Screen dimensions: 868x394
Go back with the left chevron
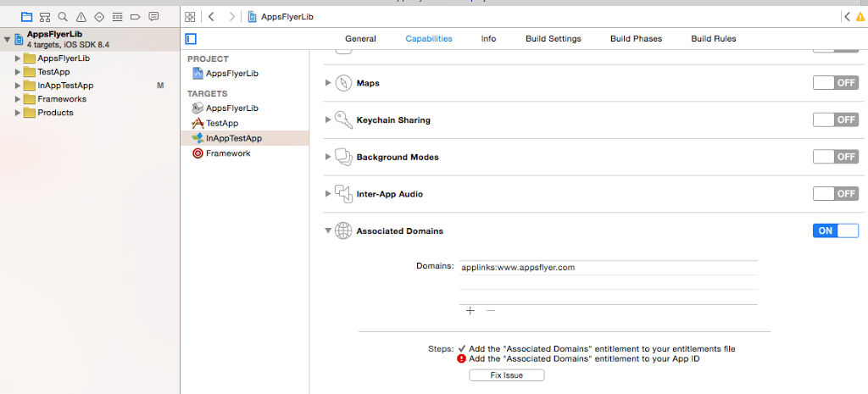[211, 17]
